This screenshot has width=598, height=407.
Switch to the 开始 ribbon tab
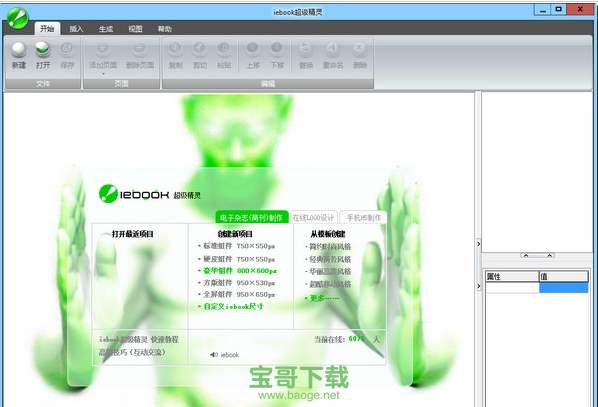(x=47, y=29)
